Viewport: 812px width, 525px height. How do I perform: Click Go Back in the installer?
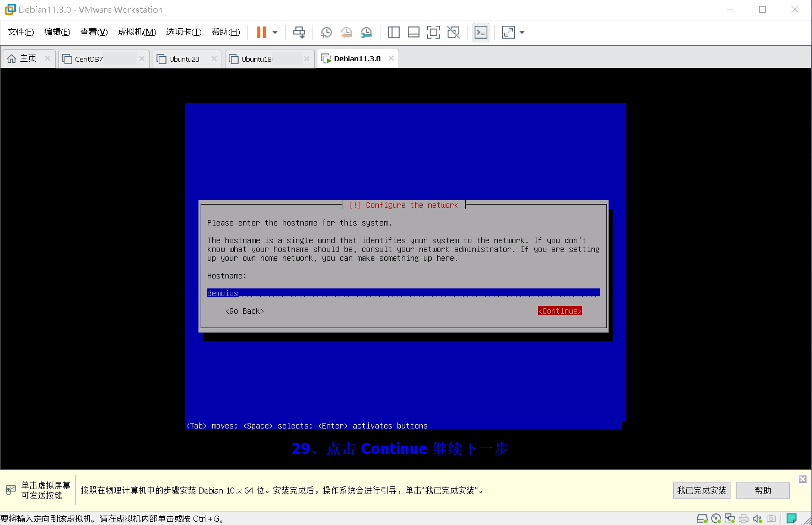tap(245, 311)
